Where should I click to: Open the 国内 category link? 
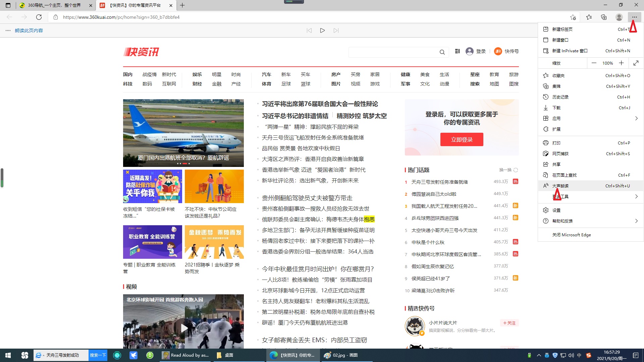pos(128,74)
